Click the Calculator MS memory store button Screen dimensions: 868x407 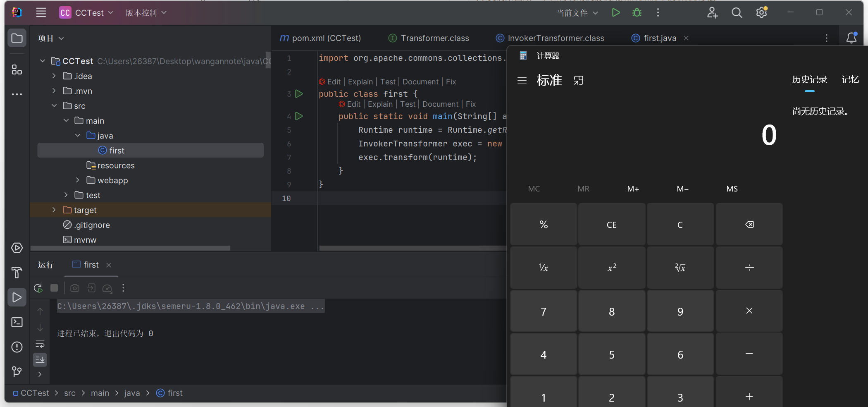point(732,189)
